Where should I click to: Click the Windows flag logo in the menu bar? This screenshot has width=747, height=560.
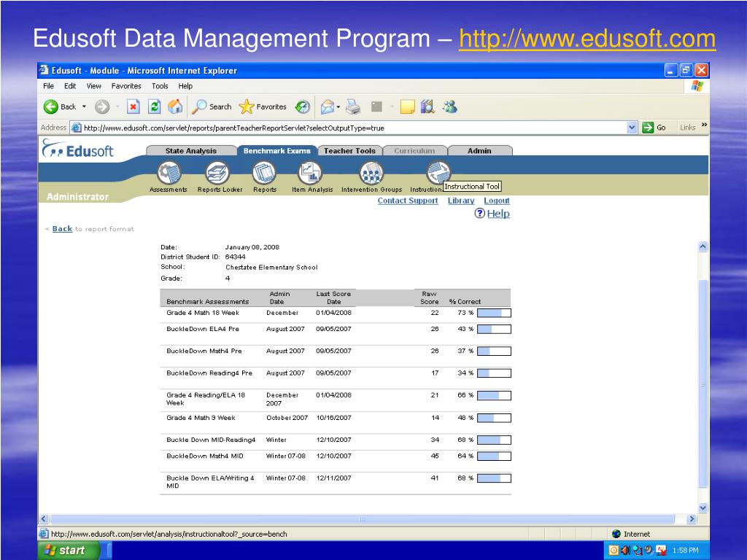[x=697, y=86]
